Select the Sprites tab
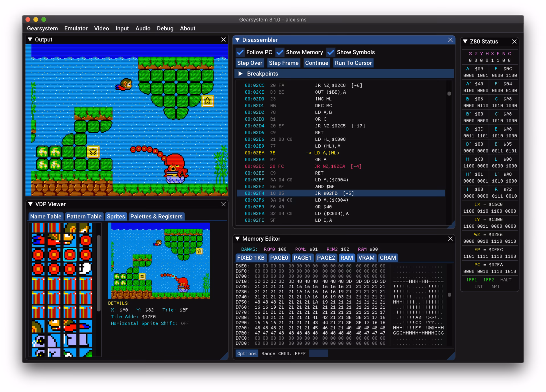The width and height of the screenshot is (546, 392). pyautogui.click(x=116, y=216)
